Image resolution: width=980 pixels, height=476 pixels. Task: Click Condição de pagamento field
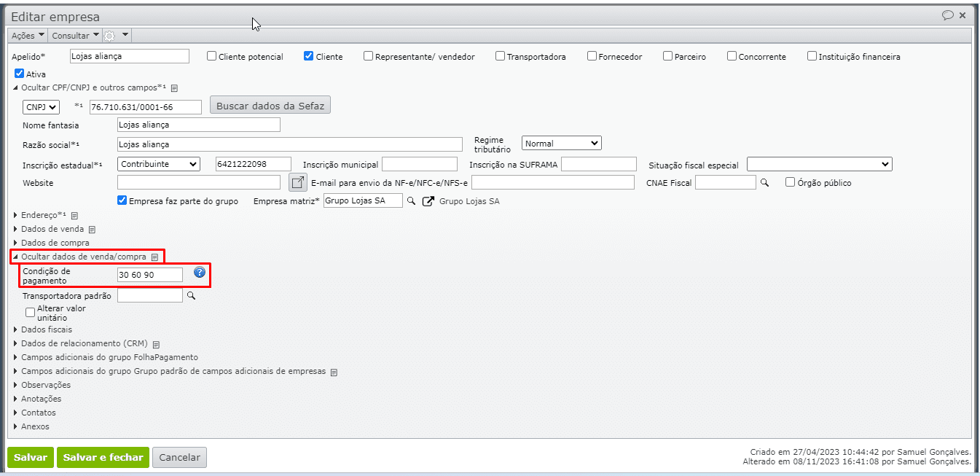pyautogui.click(x=150, y=274)
